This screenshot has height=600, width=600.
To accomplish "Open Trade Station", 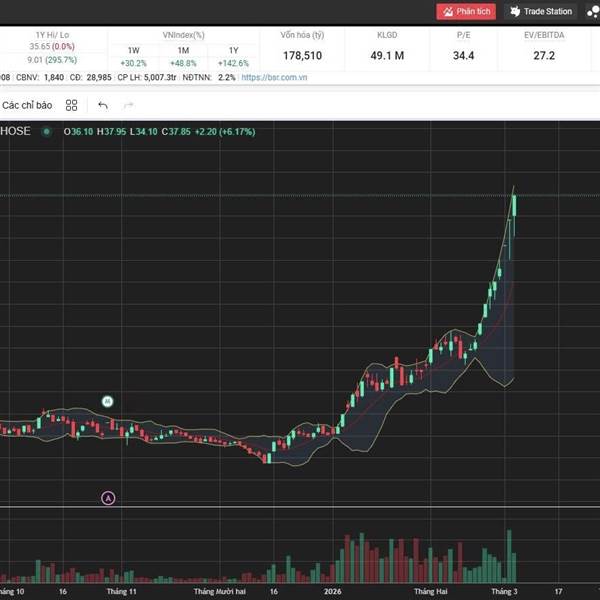I will click(540, 11).
